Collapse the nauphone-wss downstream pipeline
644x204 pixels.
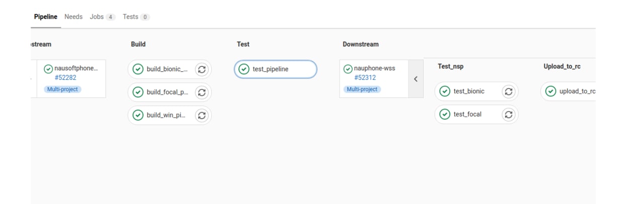click(x=416, y=79)
